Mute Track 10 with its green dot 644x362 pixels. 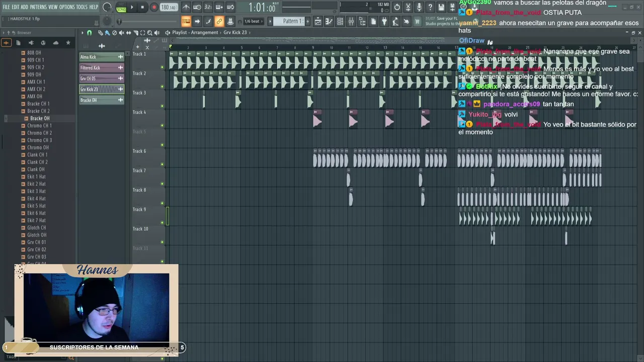tap(162, 242)
